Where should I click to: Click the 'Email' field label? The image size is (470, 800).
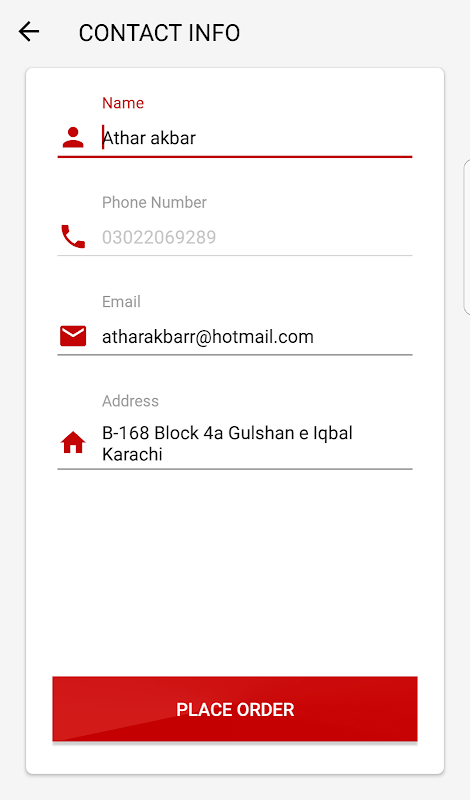coord(121,302)
